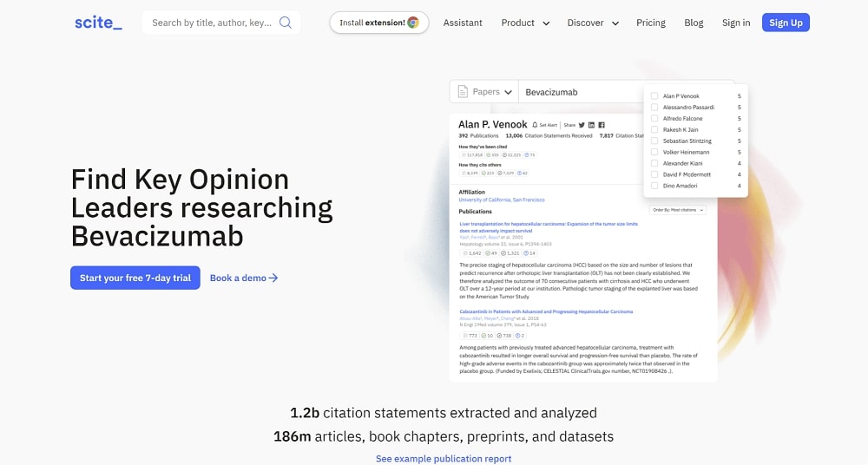The image size is (868, 465).
Task: Click the Chrome icon in Install extension
Action: tap(413, 23)
